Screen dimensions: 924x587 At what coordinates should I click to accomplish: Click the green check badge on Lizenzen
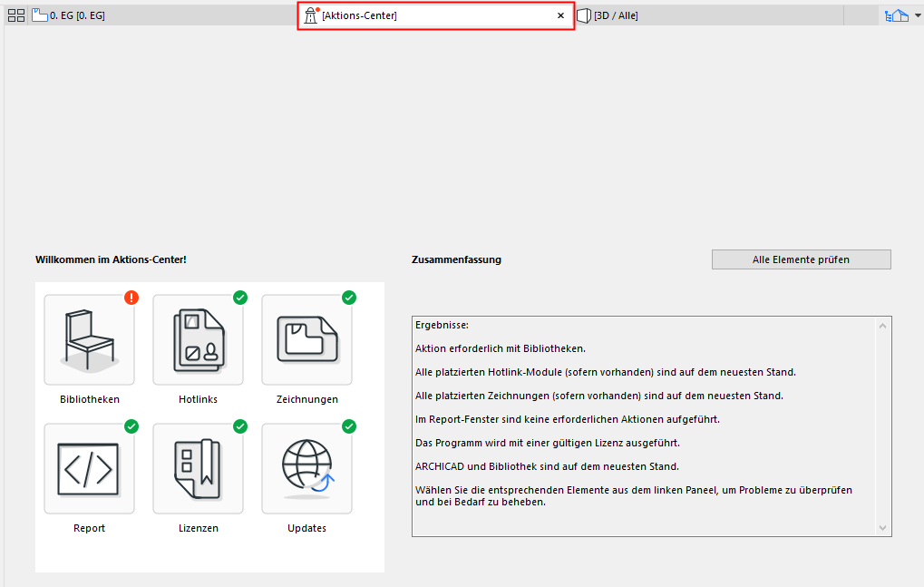[x=239, y=426]
